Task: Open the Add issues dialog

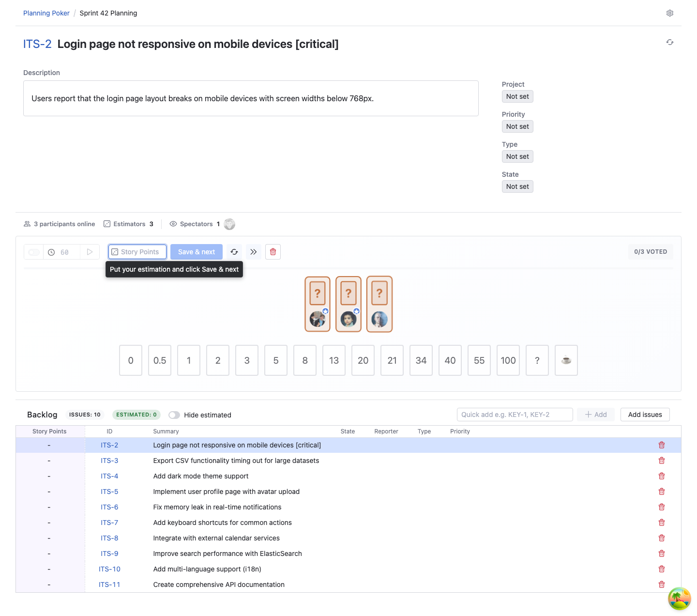Action: tap(645, 415)
